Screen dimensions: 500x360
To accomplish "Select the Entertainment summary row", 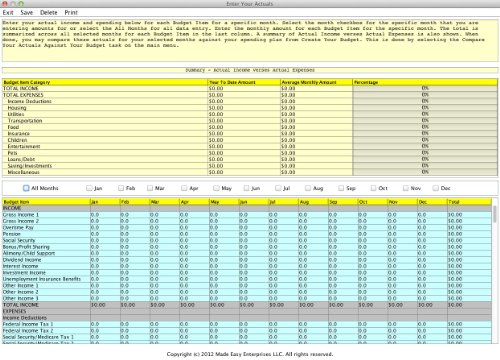I will click(x=250, y=146).
